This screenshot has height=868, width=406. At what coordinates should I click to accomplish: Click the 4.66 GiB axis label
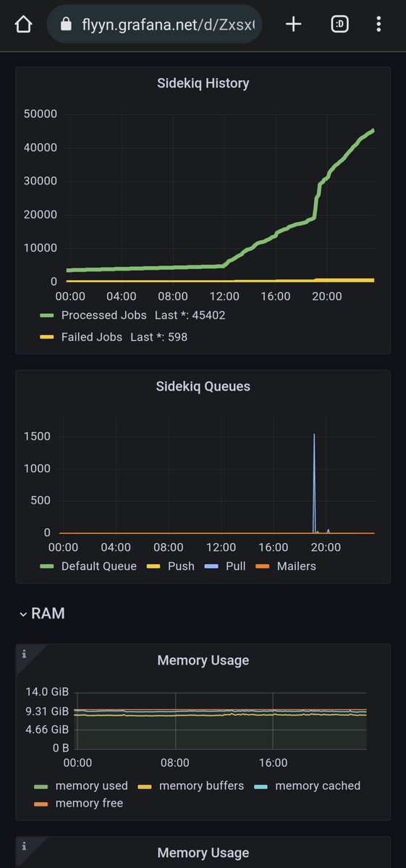[47, 729]
